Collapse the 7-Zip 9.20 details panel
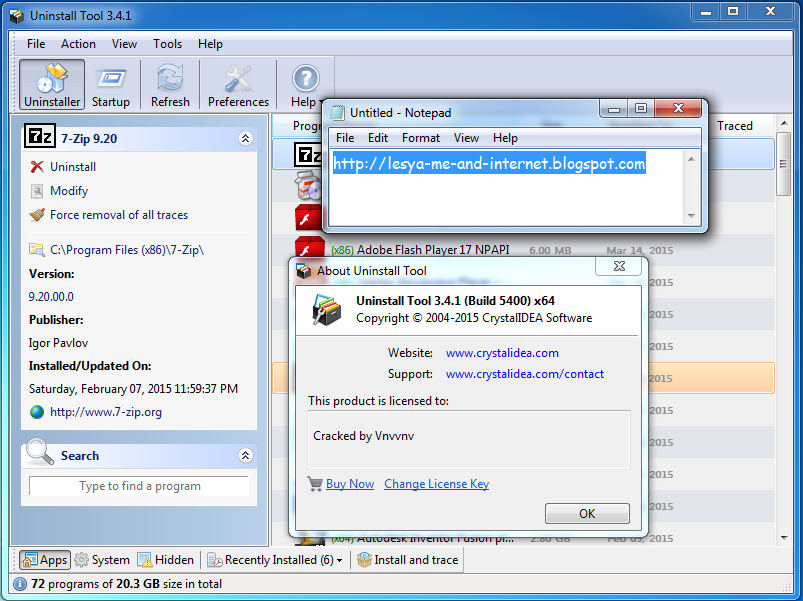 coord(246,138)
